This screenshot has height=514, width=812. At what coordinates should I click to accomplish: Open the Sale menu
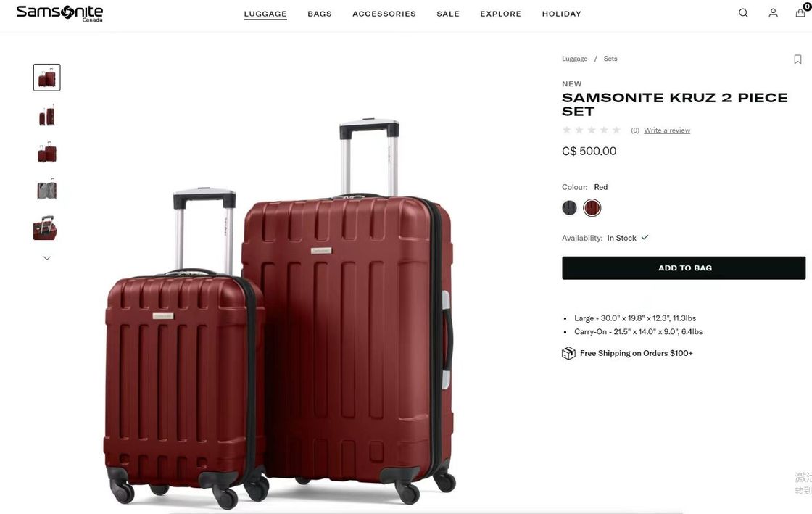pos(448,14)
